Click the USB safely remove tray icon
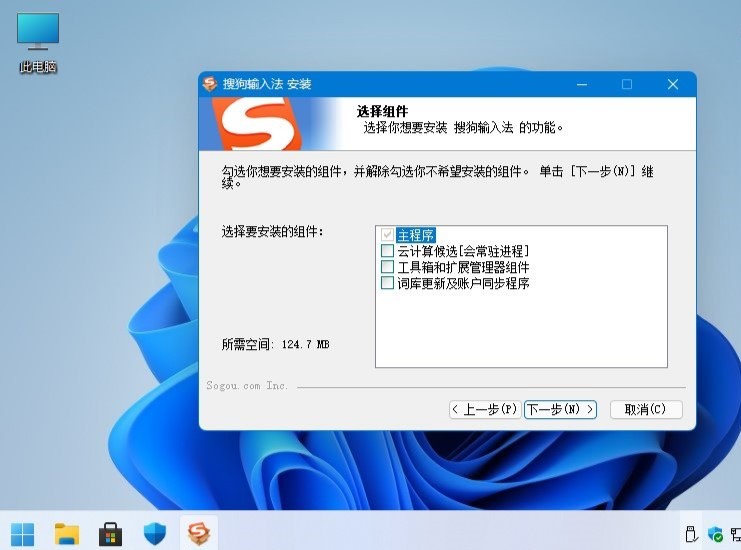 (689, 534)
